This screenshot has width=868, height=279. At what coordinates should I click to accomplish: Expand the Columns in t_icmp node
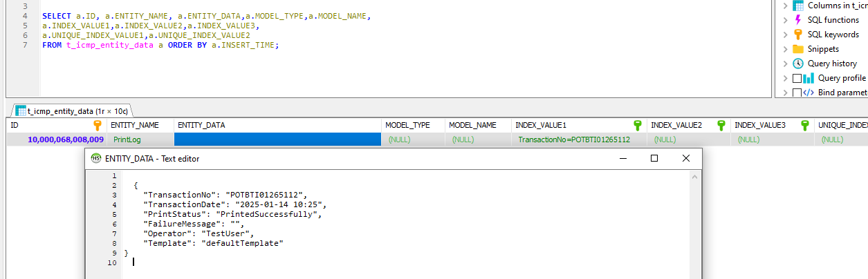tap(785, 6)
